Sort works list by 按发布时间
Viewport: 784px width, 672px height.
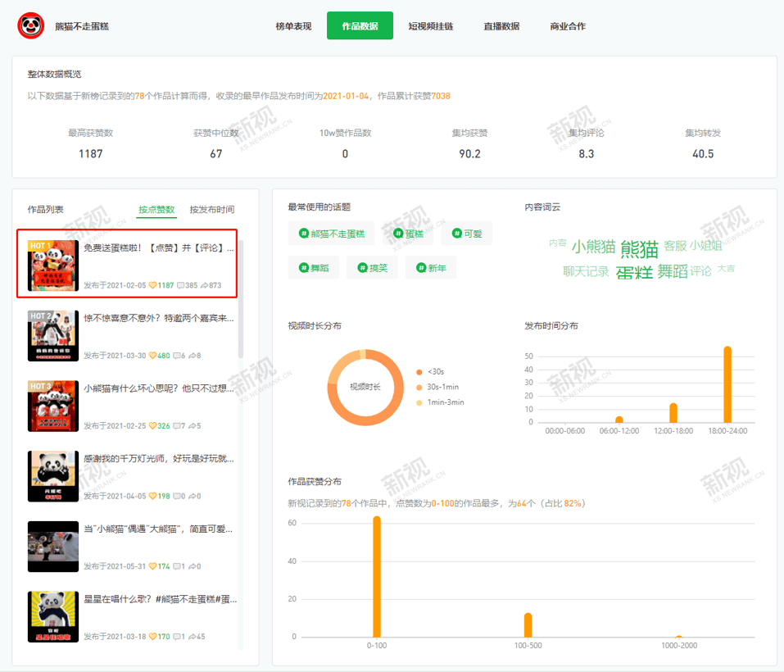(x=211, y=210)
